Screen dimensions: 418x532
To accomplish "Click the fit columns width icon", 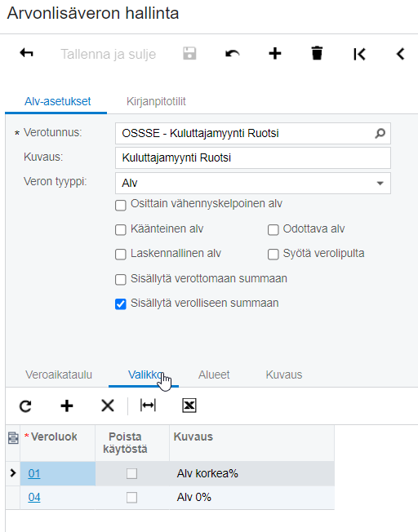I will [x=148, y=405].
